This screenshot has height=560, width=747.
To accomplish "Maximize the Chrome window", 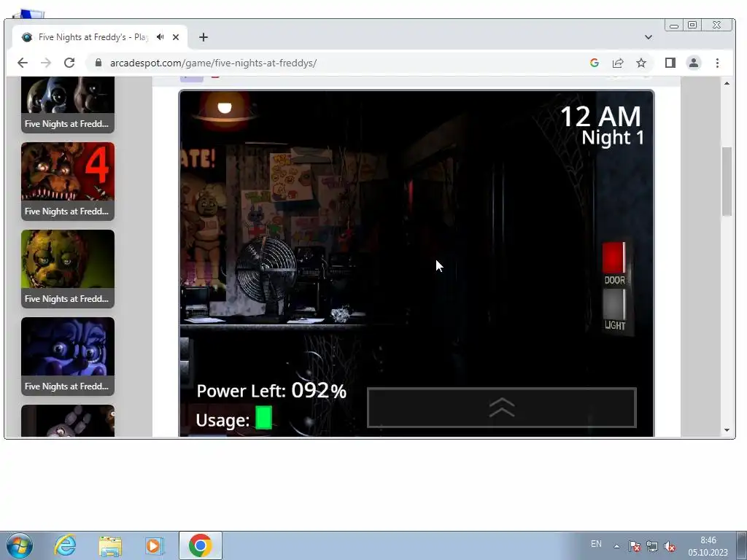I will click(693, 25).
